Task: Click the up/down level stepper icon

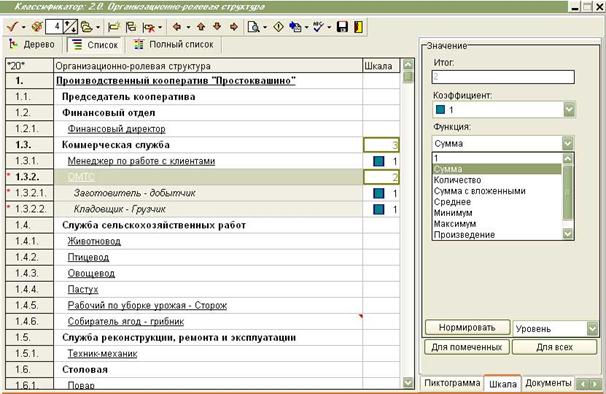Action: [70, 27]
